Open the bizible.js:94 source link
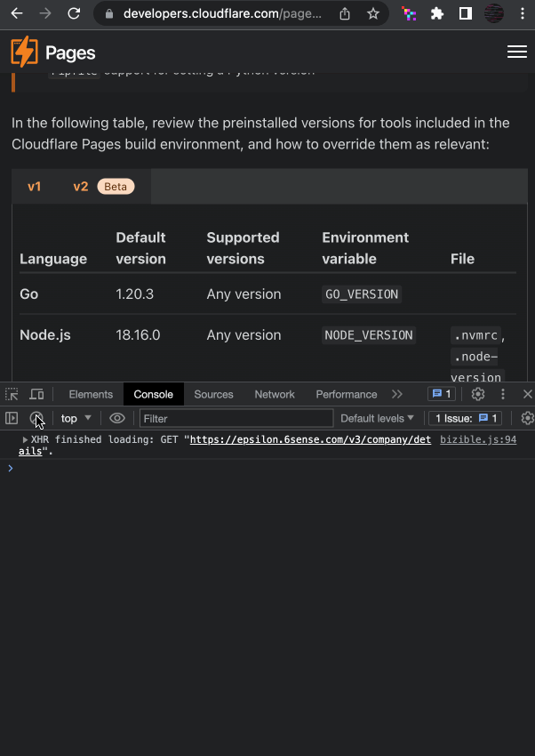 click(477, 439)
